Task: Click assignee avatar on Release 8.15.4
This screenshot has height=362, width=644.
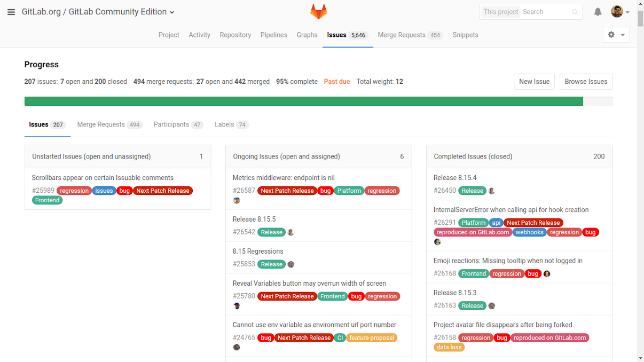Action: click(492, 191)
